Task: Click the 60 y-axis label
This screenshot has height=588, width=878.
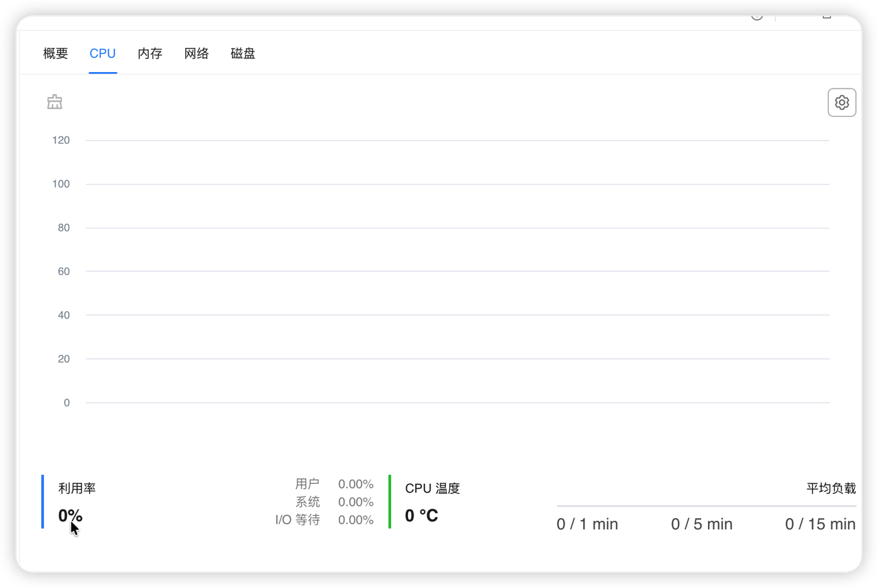Action: (64, 272)
